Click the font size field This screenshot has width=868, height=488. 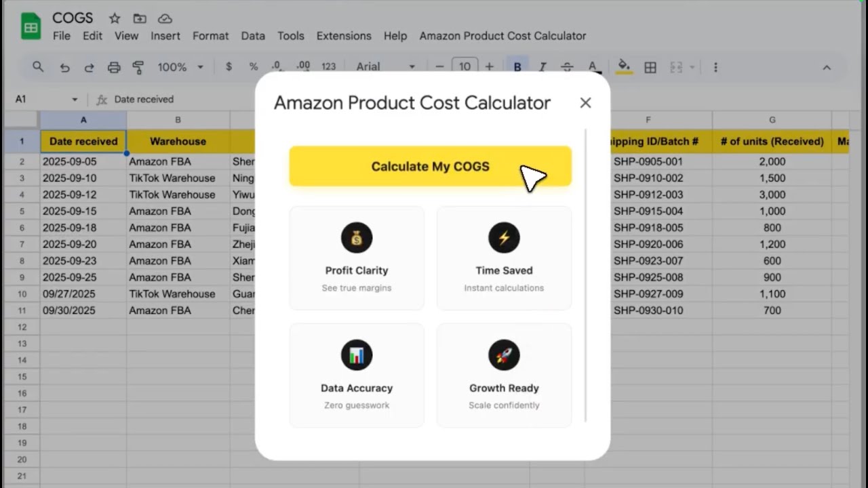[465, 66]
